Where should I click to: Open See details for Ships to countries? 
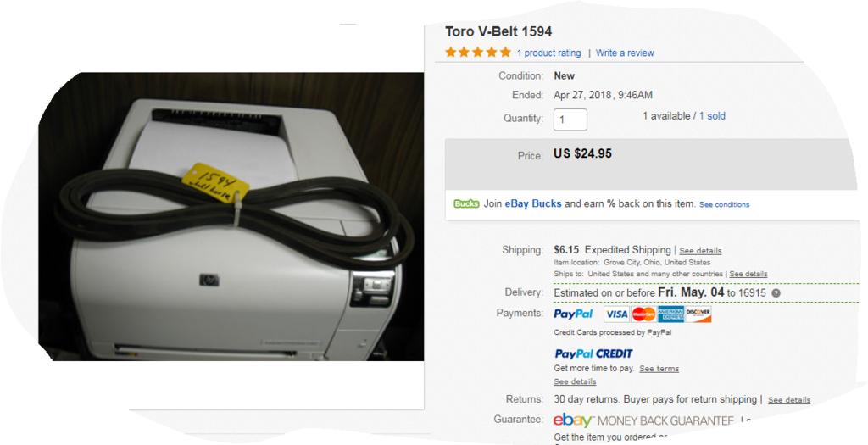coord(748,274)
